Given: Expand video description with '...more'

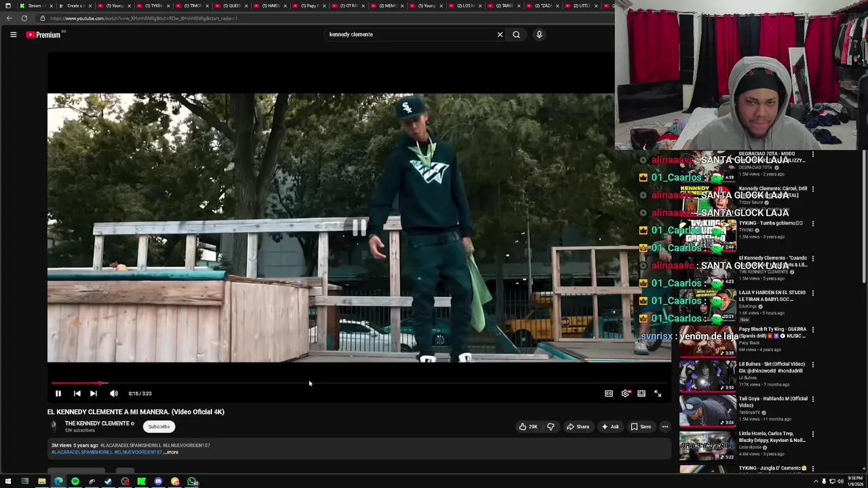Looking at the screenshot, I should point(172,452).
